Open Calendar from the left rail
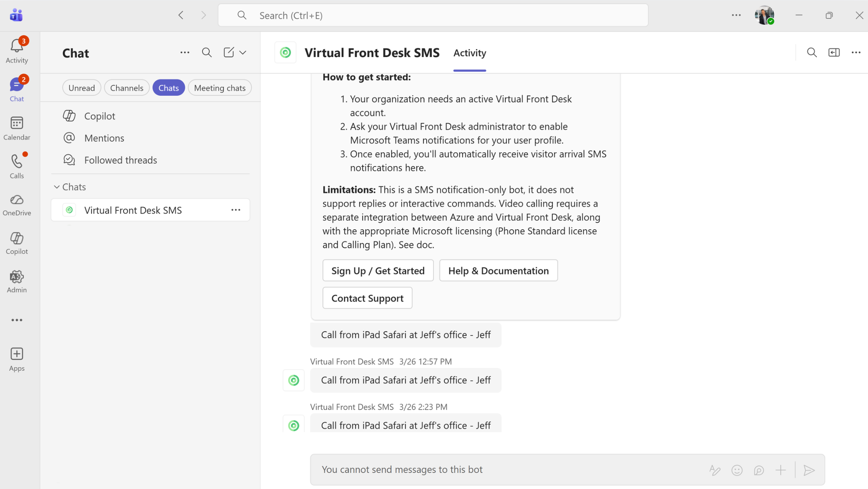The width and height of the screenshot is (868, 489). (x=17, y=128)
